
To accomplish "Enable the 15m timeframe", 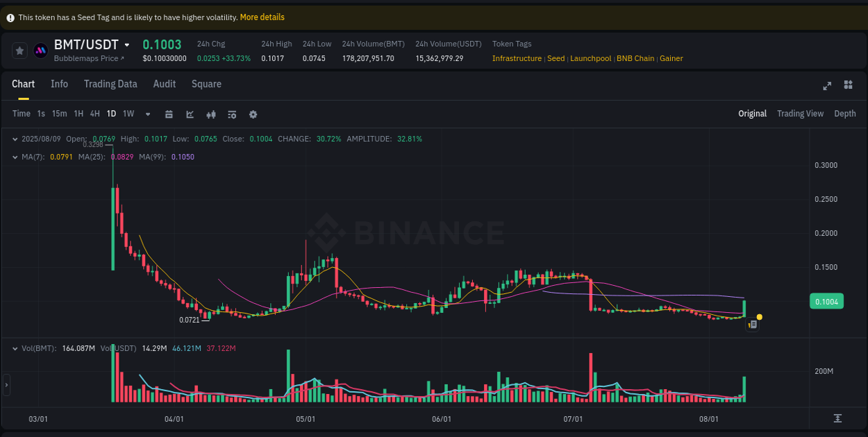I will [59, 114].
